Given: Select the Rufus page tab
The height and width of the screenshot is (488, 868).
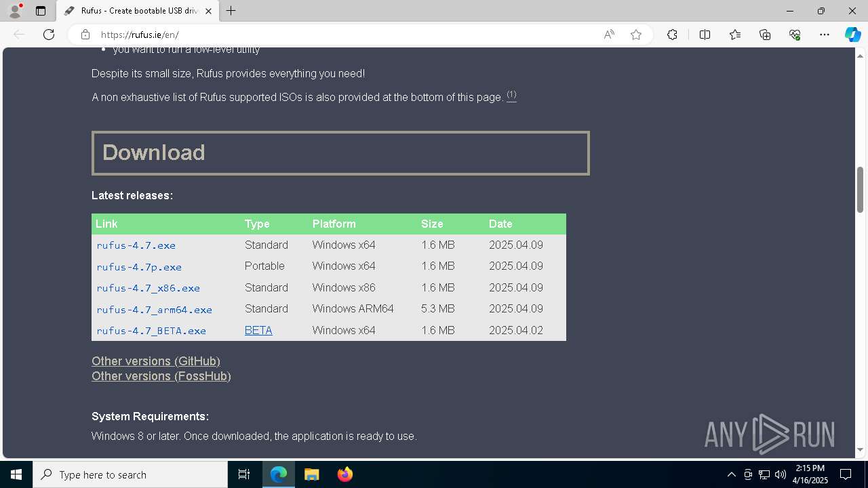Looking at the screenshot, I should coord(138,11).
